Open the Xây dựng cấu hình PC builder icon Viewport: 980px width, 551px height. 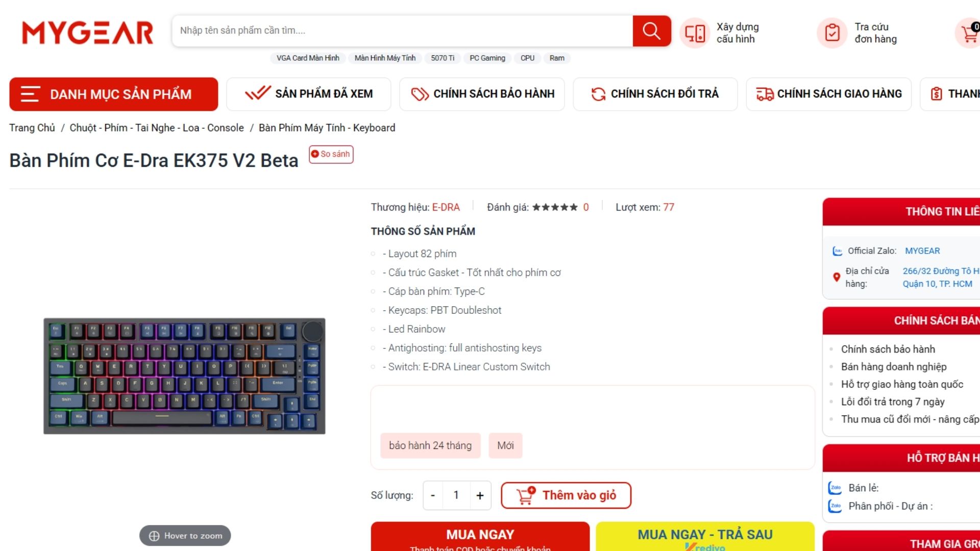[x=695, y=34]
